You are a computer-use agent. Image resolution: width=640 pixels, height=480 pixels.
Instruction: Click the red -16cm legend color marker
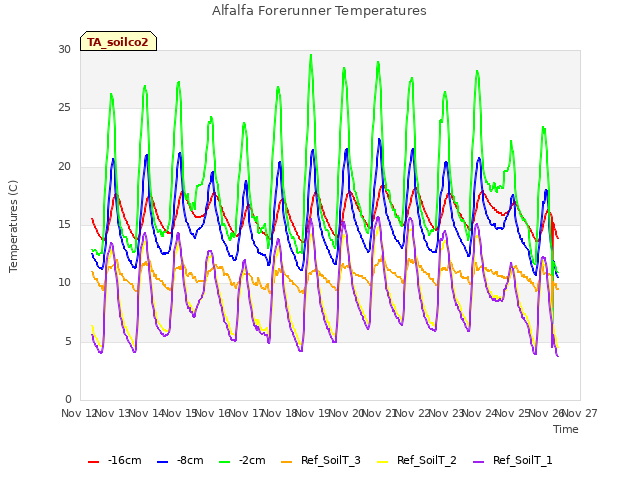coord(93,462)
